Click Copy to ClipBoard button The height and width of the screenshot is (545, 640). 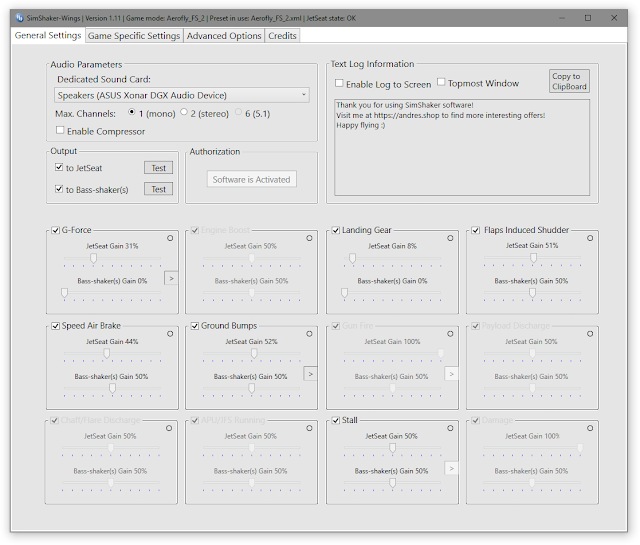pyautogui.click(x=569, y=81)
